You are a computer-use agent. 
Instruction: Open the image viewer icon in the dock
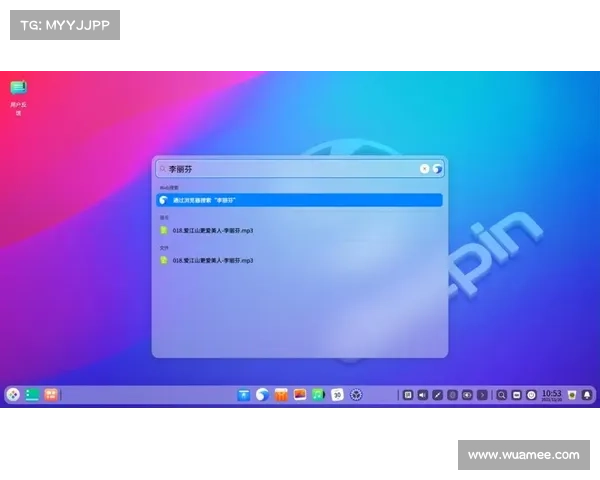click(x=300, y=395)
